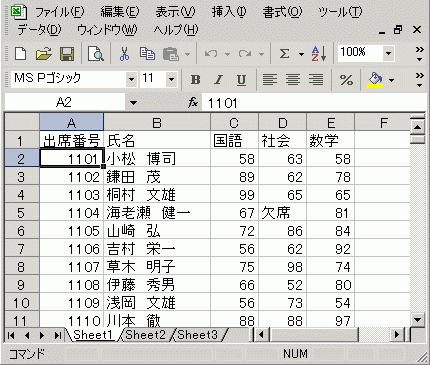Image resolution: width=430 pixels, height=365 pixels.
Task: Open the 書式(O) menu
Action: point(282,12)
